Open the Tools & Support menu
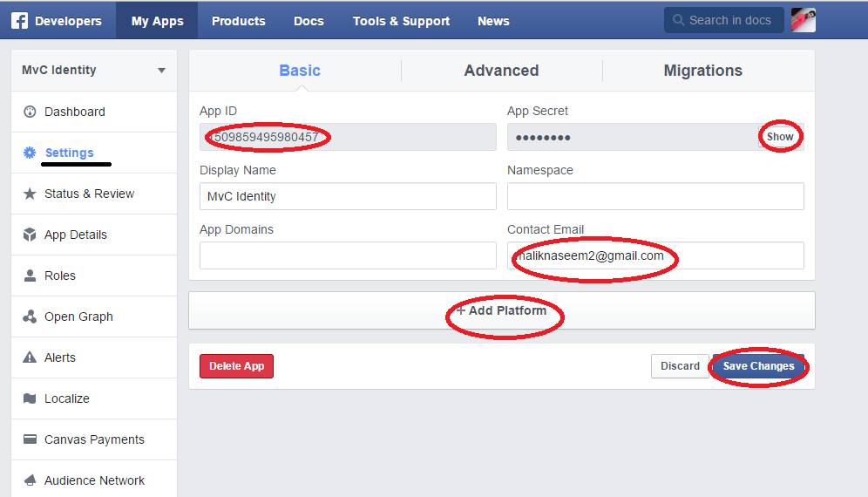 point(402,21)
